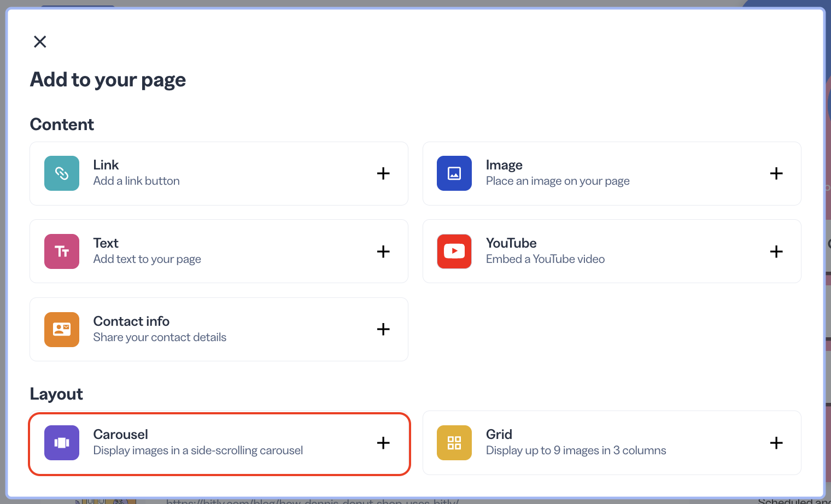Close the Add to your page dialog
This screenshot has height=504, width=831.
click(x=40, y=42)
